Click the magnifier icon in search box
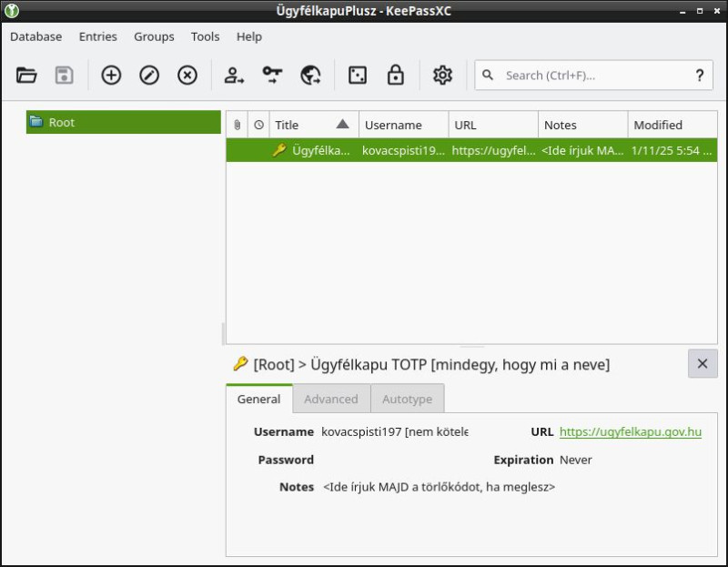 (x=488, y=75)
